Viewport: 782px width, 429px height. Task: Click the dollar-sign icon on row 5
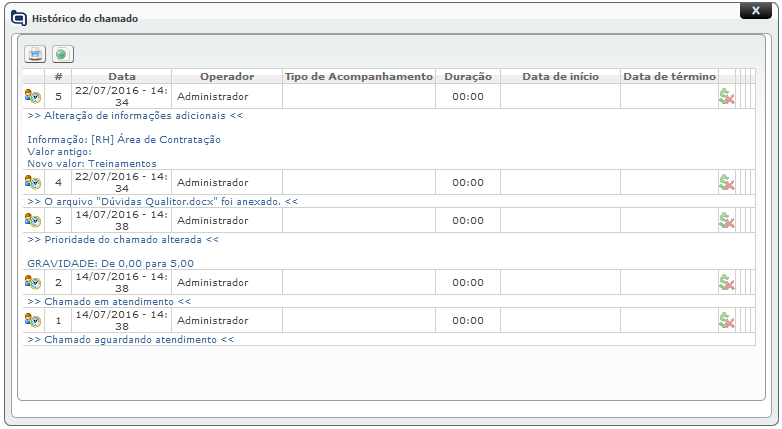(727, 97)
